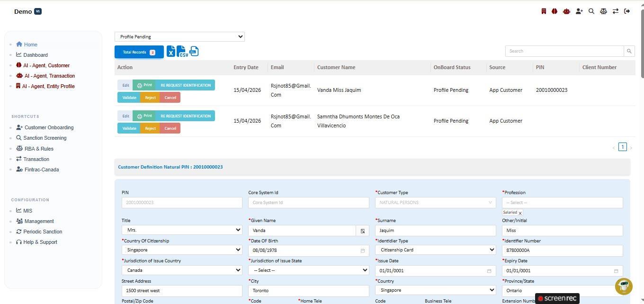This screenshot has width=644, height=304.
Task: Open Identifier Type dropdown
Action: pyautogui.click(x=435, y=250)
